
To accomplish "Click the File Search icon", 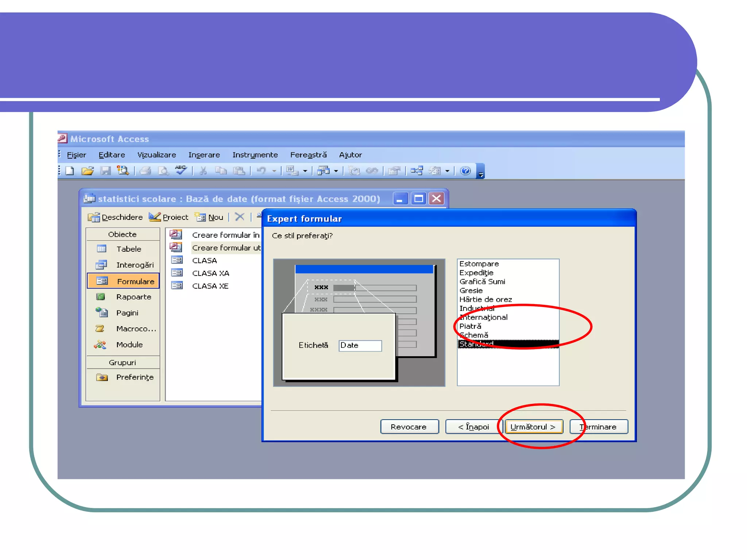I will pos(123,171).
